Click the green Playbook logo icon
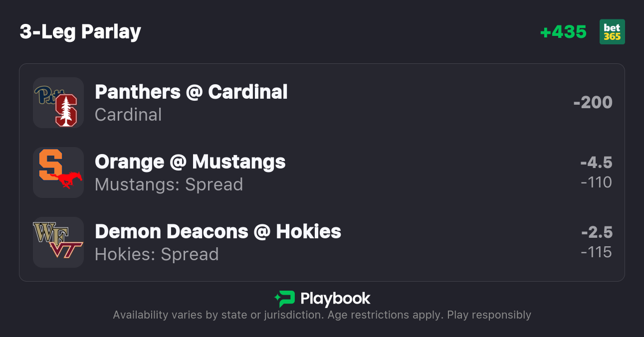Viewport: 644px width, 337px height. 284,299
